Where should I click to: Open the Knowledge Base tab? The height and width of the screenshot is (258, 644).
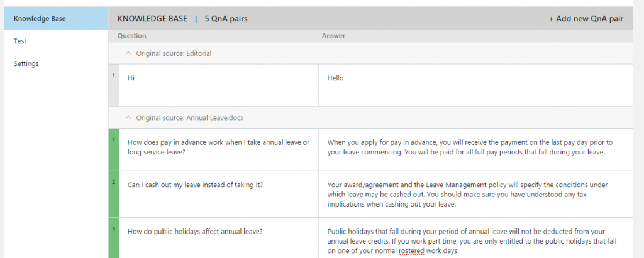pos(56,18)
